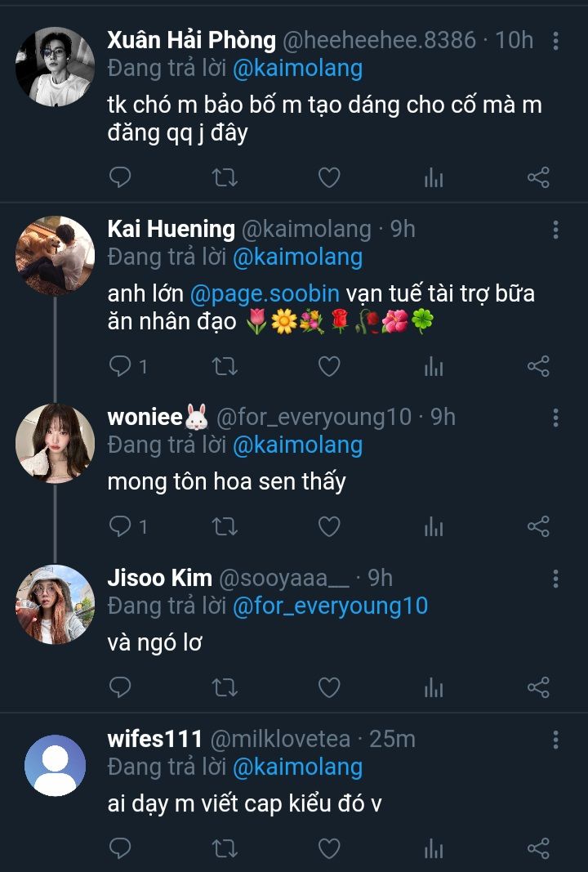
Task: Like Jisoo Kim's reply
Action: click(329, 688)
